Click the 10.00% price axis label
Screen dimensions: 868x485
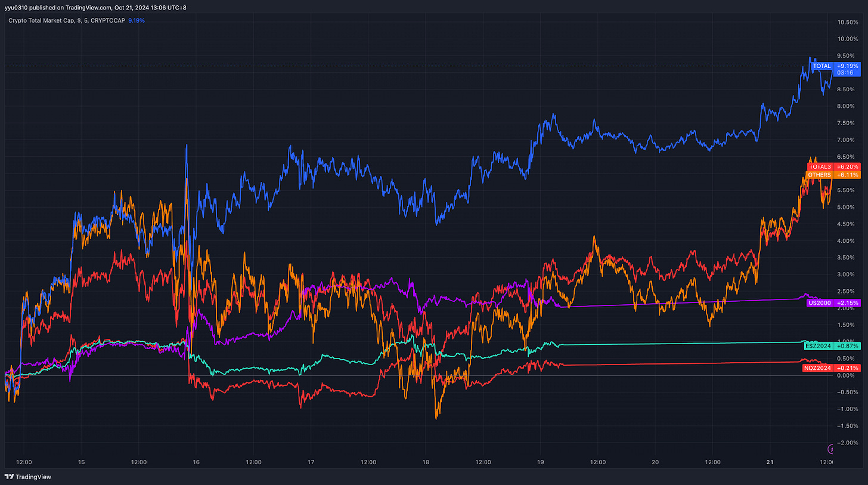pyautogui.click(x=848, y=39)
